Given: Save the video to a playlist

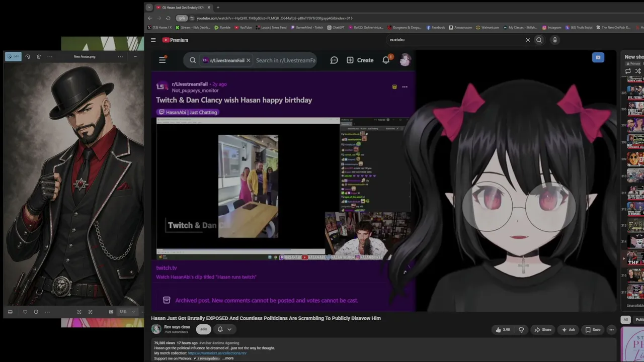Looking at the screenshot, I should pyautogui.click(x=593, y=330).
